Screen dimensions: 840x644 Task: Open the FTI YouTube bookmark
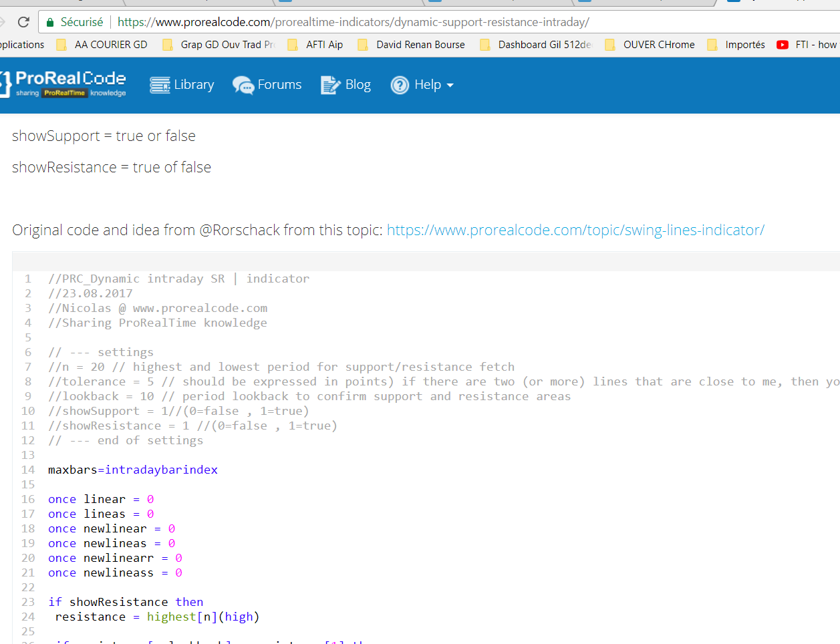(x=807, y=45)
